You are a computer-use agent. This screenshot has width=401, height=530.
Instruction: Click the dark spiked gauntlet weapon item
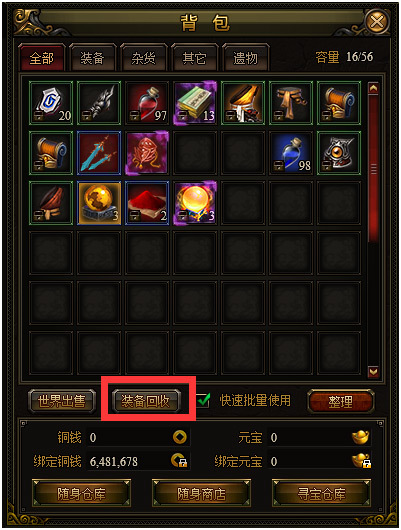[x=99, y=103]
